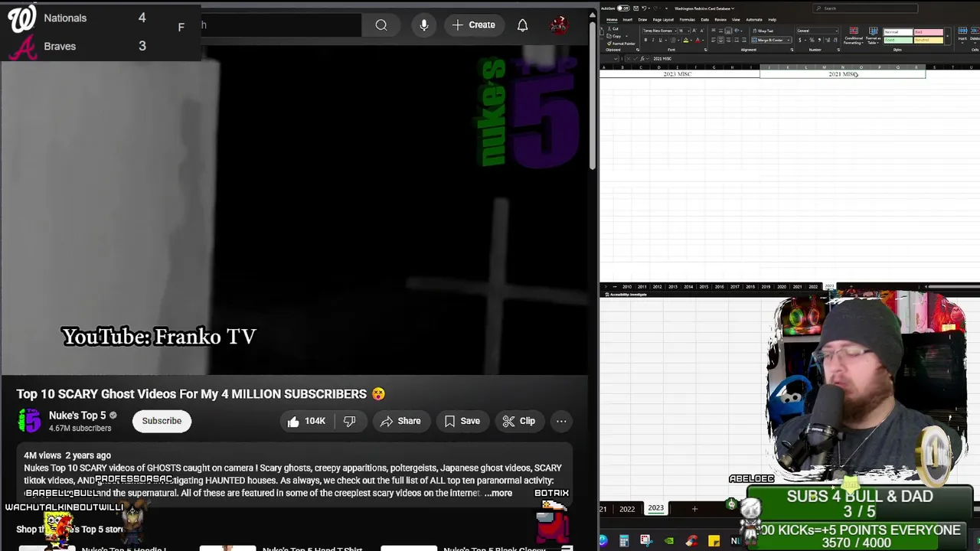Screen dimensions: 980x551
Task: Expand the YouTube description with ...more
Action: [x=498, y=493]
